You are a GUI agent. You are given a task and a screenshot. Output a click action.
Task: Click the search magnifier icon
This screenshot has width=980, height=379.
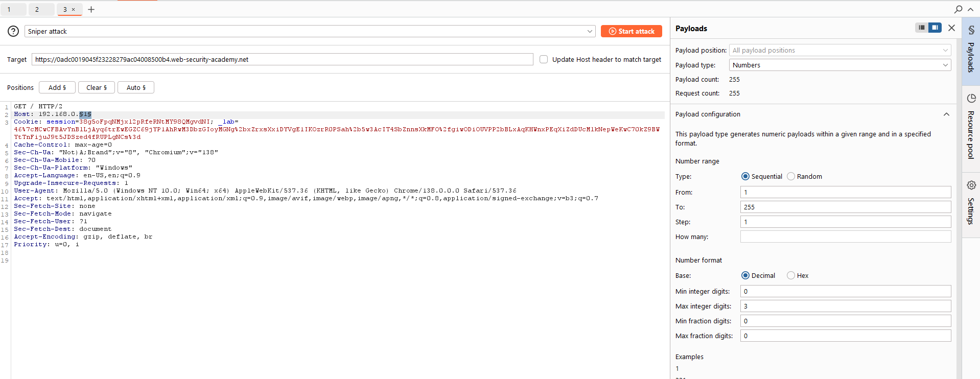tap(958, 9)
